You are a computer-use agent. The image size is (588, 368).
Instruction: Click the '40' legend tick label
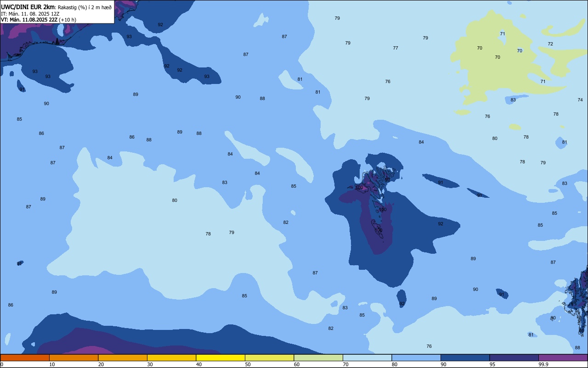click(199, 364)
